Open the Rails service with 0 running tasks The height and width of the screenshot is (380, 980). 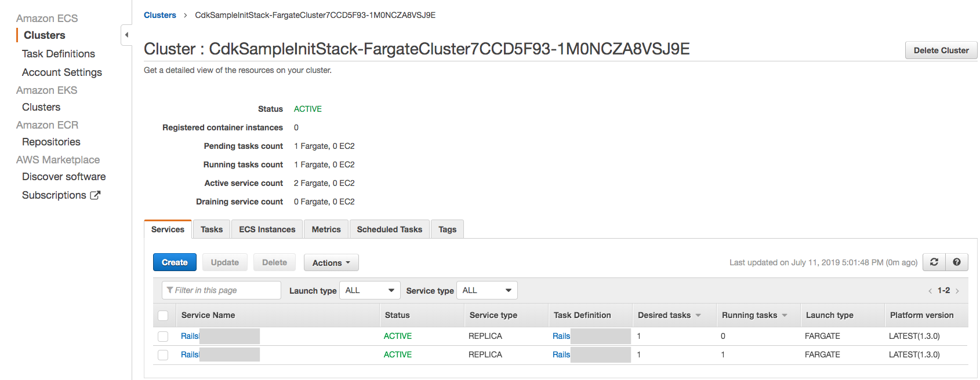pyautogui.click(x=190, y=336)
